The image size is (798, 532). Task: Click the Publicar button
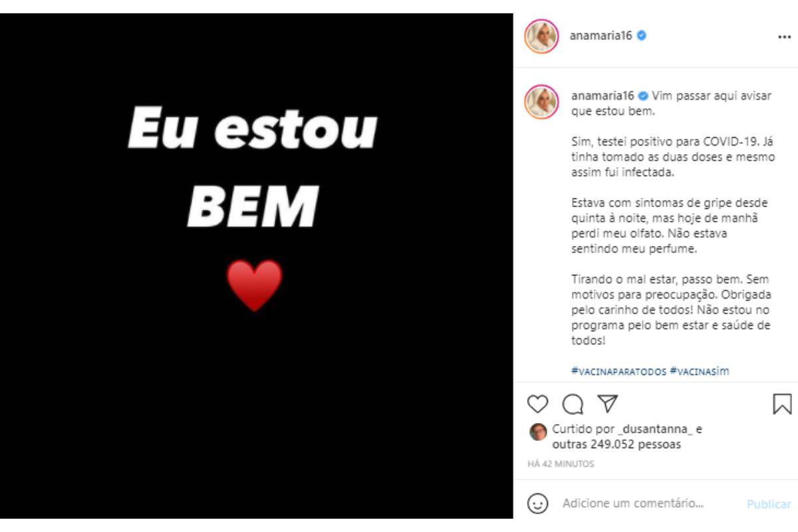point(769,504)
